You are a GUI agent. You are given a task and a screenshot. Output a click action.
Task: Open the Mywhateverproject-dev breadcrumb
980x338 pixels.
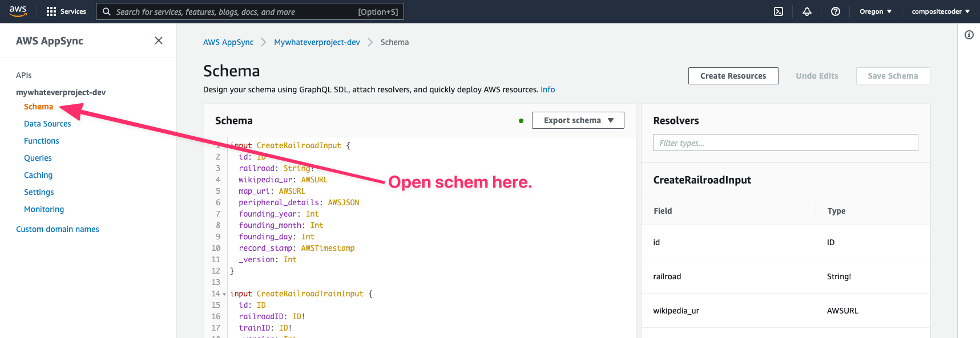[317, 42]
